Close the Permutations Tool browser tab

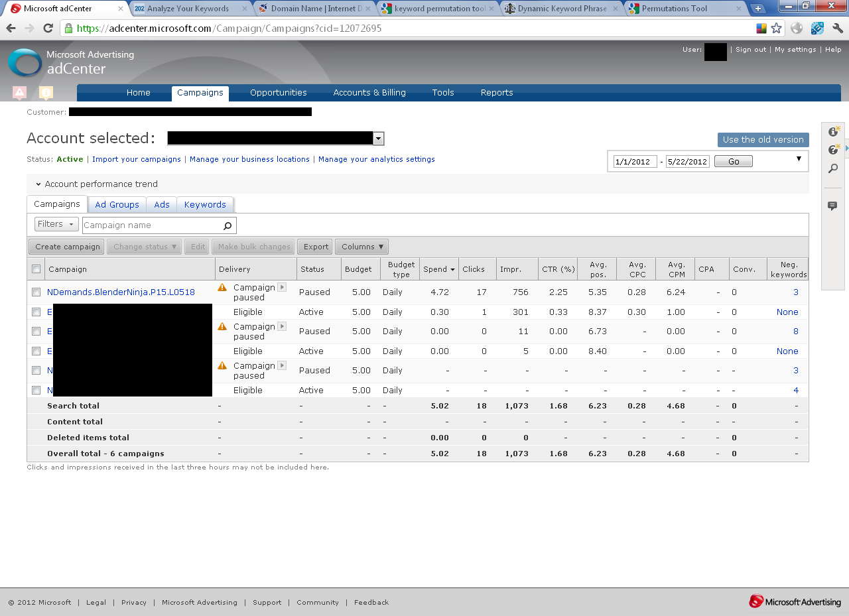(740, 9)
